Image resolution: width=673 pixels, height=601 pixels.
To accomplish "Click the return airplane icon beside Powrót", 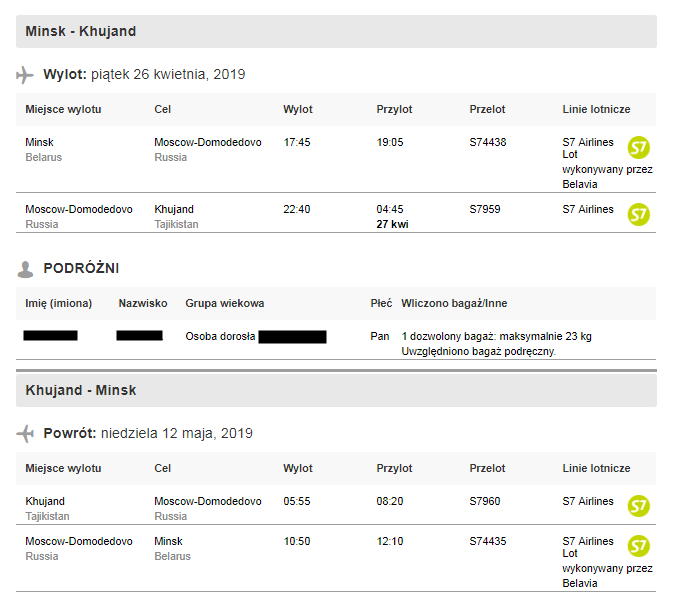I will click(x=25, y=434).
